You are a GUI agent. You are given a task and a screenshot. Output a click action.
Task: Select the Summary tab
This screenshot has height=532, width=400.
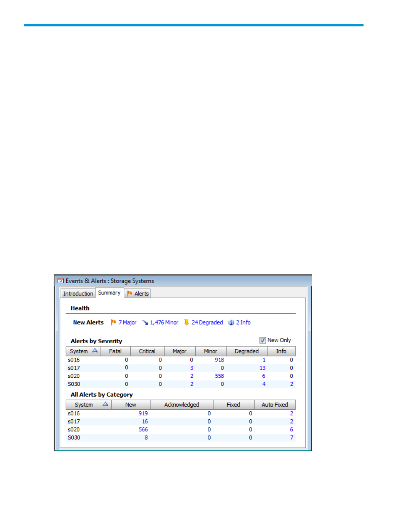pos(109,293)
